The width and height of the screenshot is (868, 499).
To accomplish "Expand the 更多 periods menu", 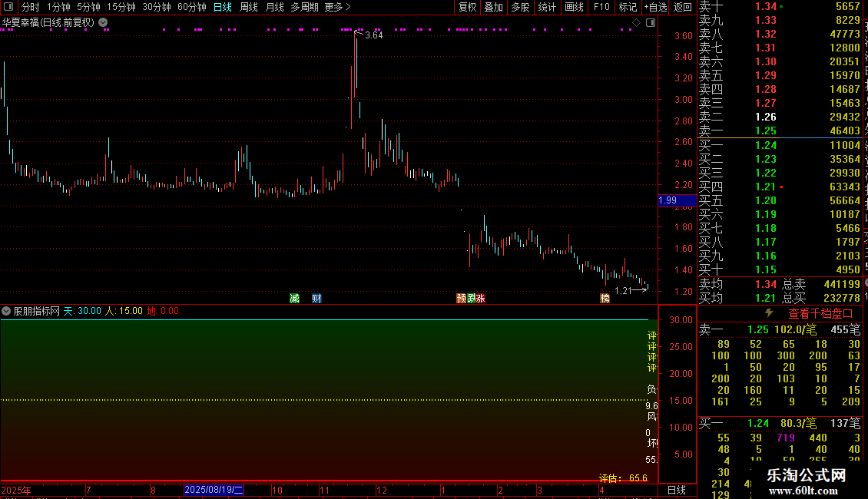I will pyautogui.click(x=338, y=7).
